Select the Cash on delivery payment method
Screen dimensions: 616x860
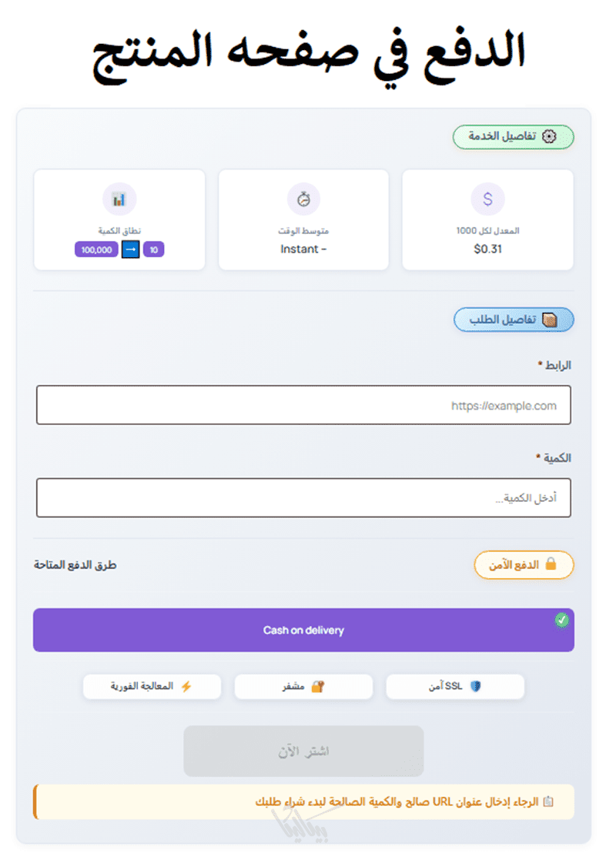pyautogui.click(x=303, y=631)
